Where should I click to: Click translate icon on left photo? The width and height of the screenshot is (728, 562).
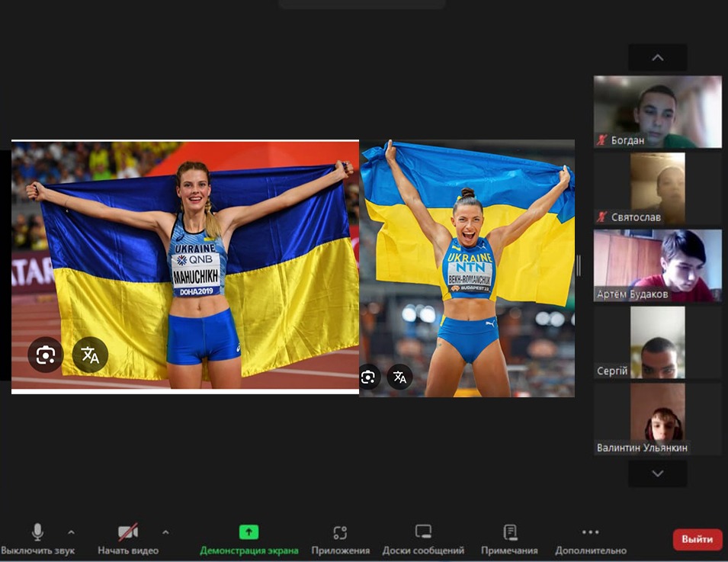[90, 355]
